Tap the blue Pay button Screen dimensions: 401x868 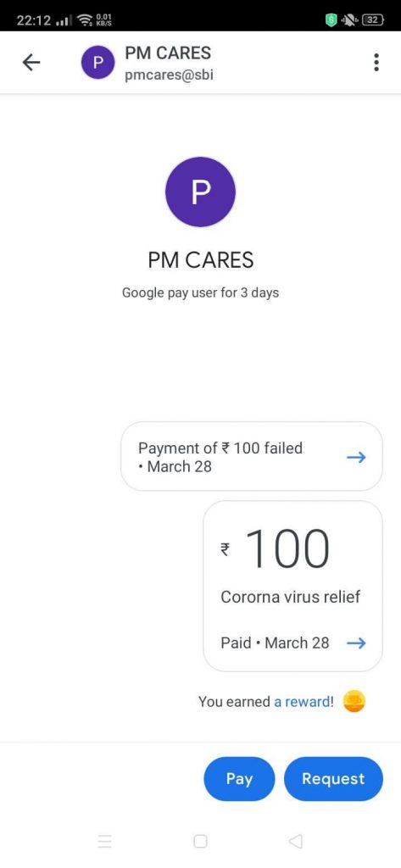coord(239,779)
